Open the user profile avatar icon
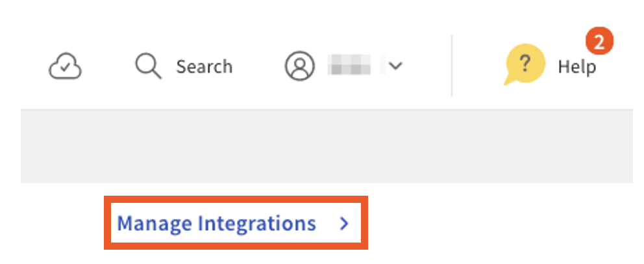The width and height of the screenshot is (644, 264). coord(299,66)
